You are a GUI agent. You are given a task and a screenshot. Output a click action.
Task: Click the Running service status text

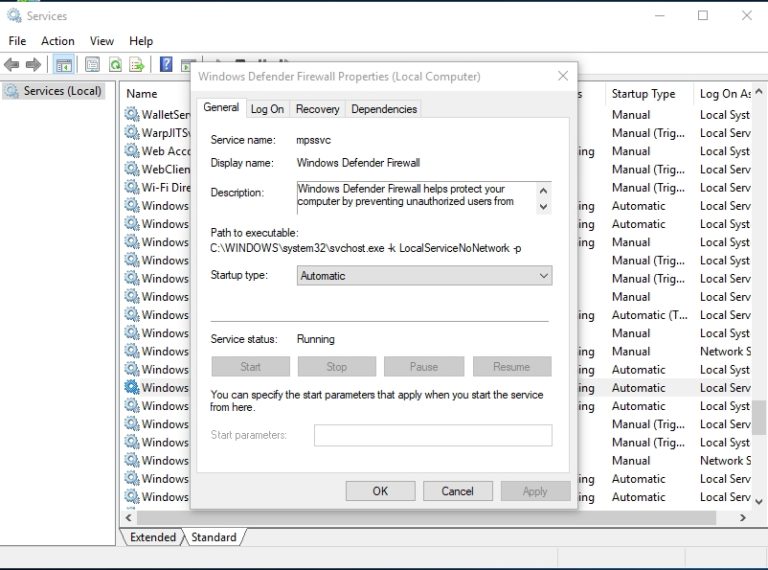point(315,339)
